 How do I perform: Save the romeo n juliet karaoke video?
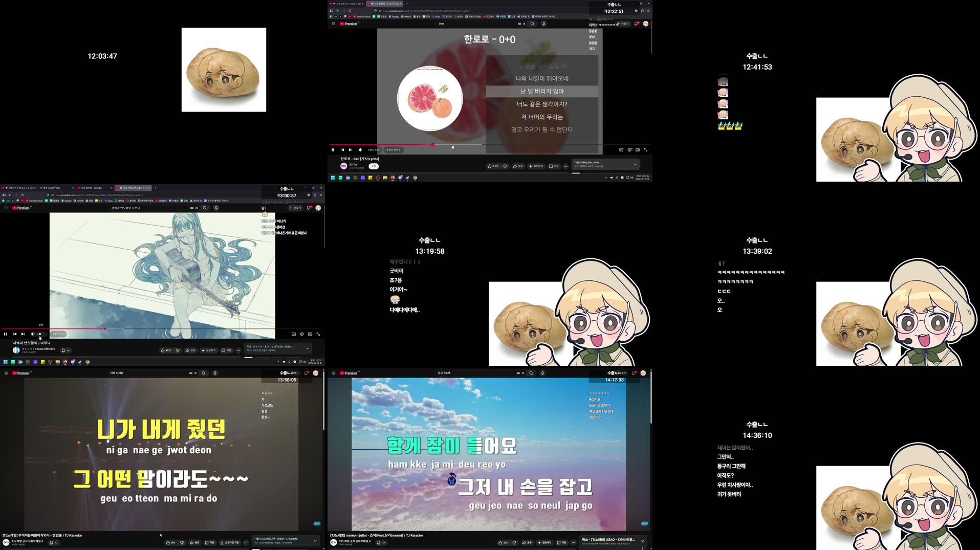562,543
